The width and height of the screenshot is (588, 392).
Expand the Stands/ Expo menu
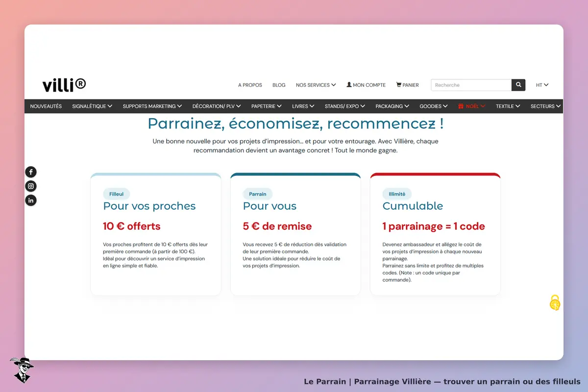[345, 106]
